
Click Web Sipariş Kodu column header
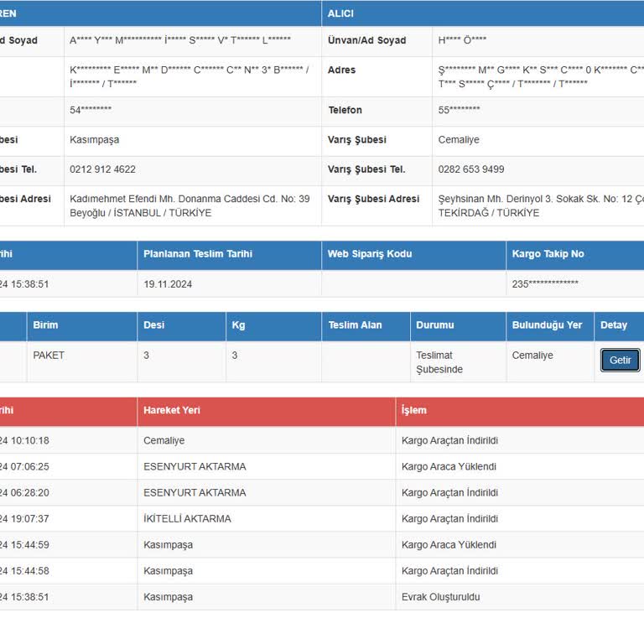(369, 254)
